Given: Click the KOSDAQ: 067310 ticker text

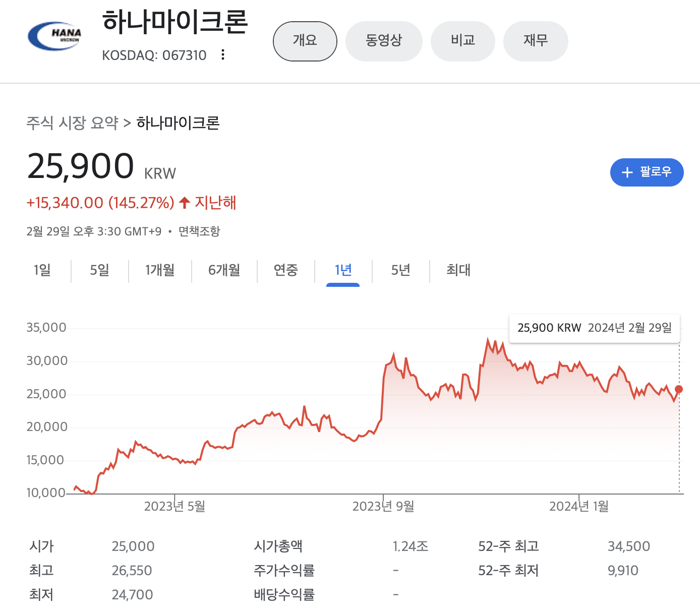Looking at the screenshot, I should click(154, 55).
